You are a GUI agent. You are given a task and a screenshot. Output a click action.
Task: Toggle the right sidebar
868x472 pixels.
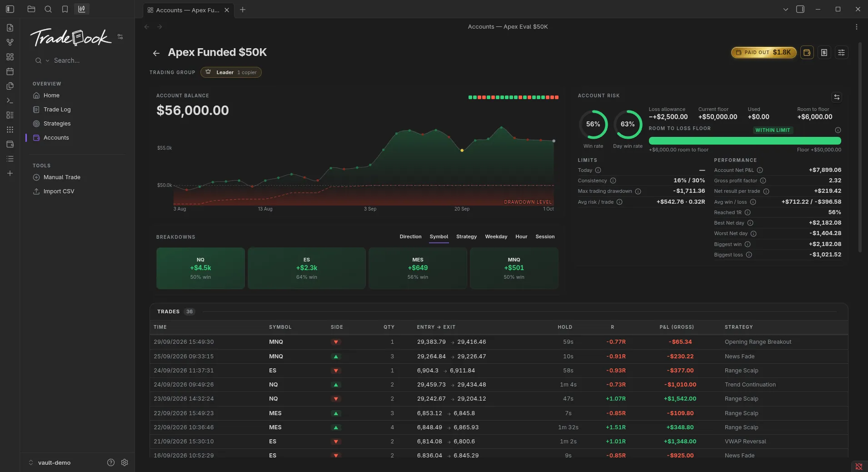coord(800,9)
